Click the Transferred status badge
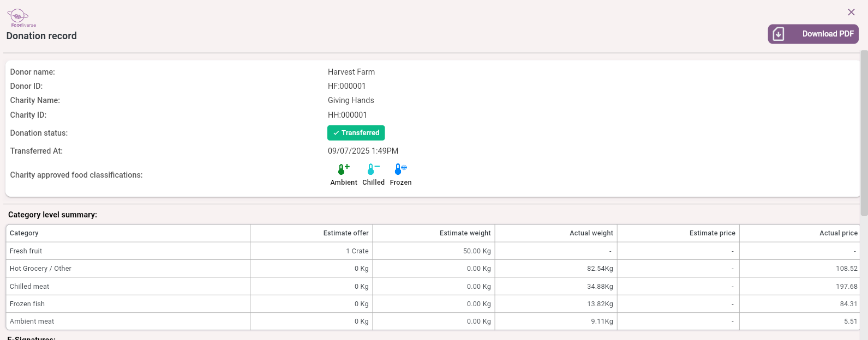 pyautogui.click(x=356, y=133)
